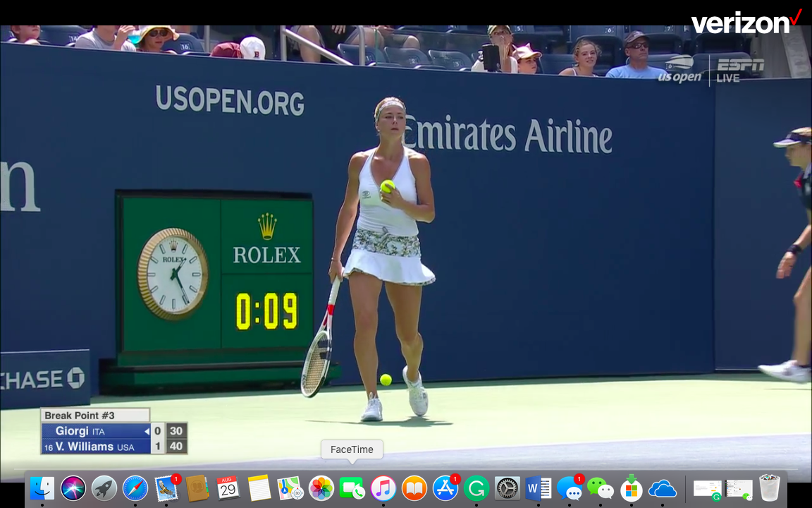Open the Contacts address book
812x508 pixels.
point(197,488)
